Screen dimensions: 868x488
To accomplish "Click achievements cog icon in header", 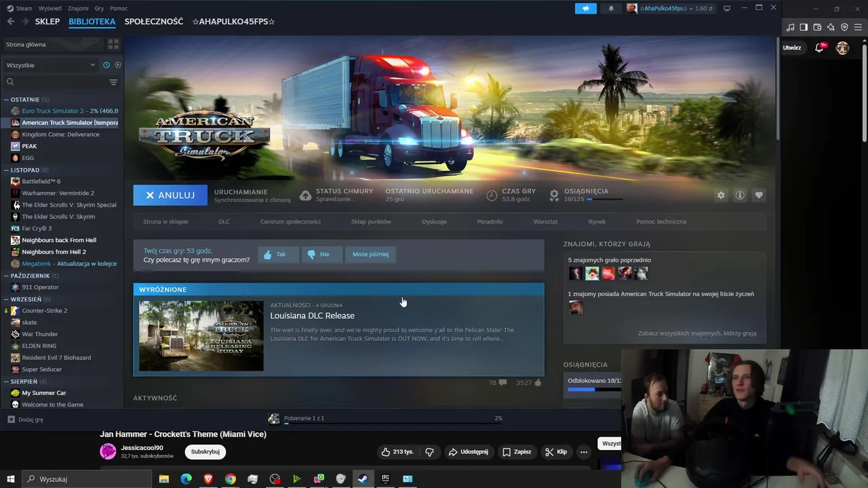I will coord(554,195).
